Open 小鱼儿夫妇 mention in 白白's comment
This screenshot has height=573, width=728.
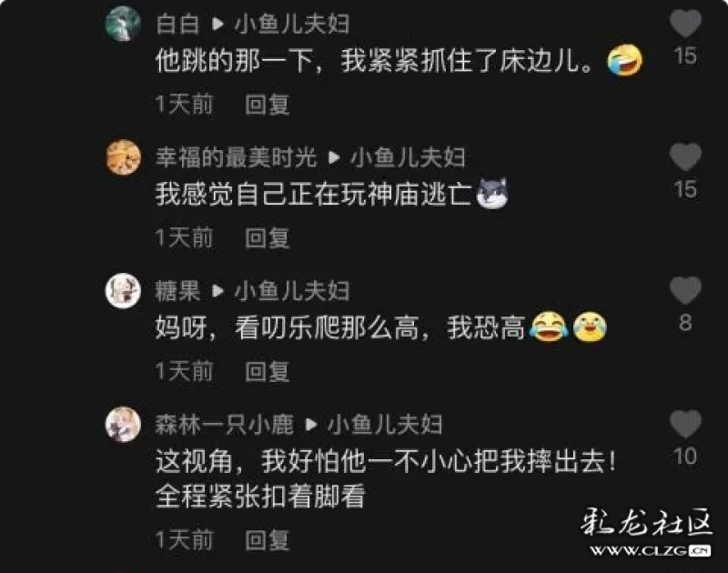(291, 25)
